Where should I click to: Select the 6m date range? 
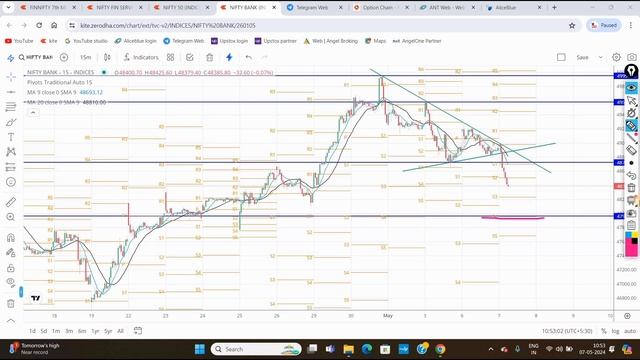click(82, 331)
